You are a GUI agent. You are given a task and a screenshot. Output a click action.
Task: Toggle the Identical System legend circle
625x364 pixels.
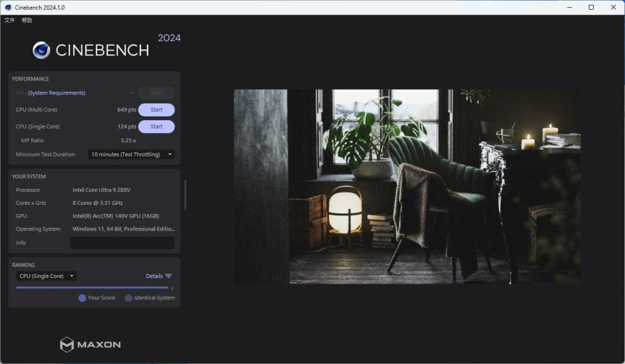pos(128,298)
